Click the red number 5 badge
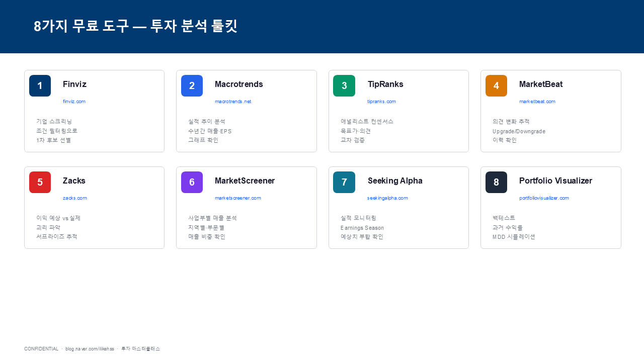644x362 pixels. [40, 182]
